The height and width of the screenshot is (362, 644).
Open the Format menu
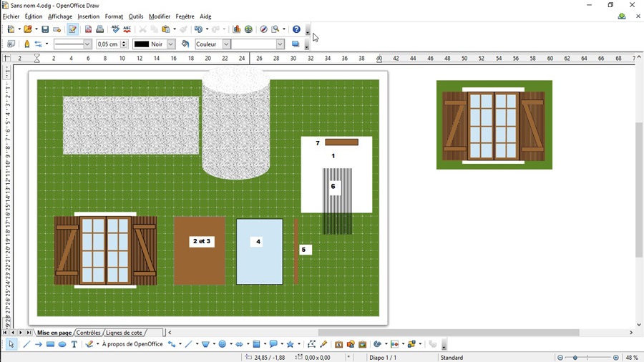(x=114, y=16)
